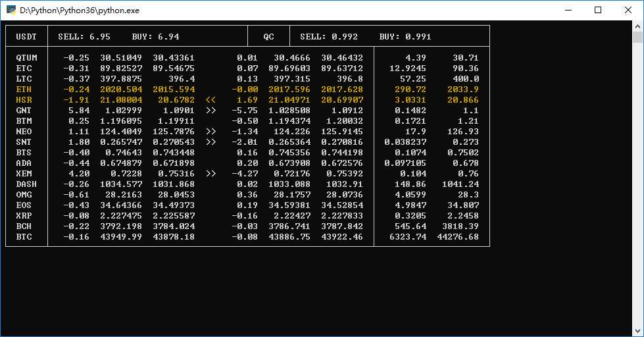Click value 4.20 in XEM row
This screenshot has height=337, width=644.
point(80,173)
